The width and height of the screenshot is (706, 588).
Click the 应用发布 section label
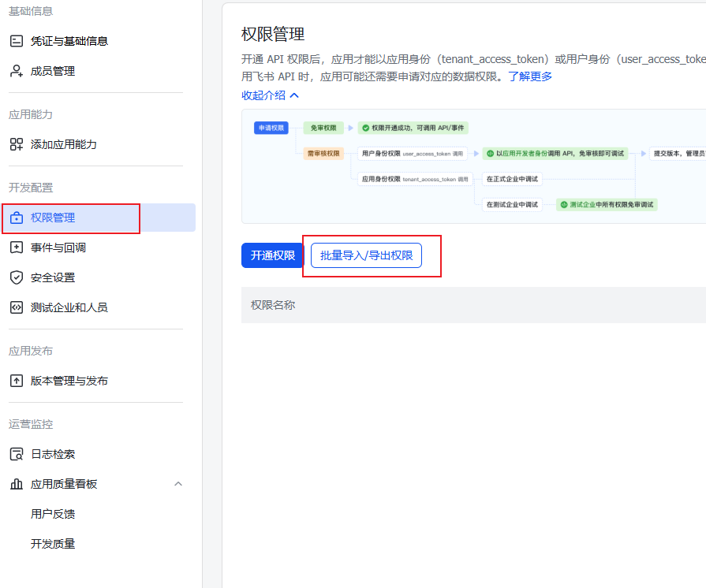pos(31,351)
